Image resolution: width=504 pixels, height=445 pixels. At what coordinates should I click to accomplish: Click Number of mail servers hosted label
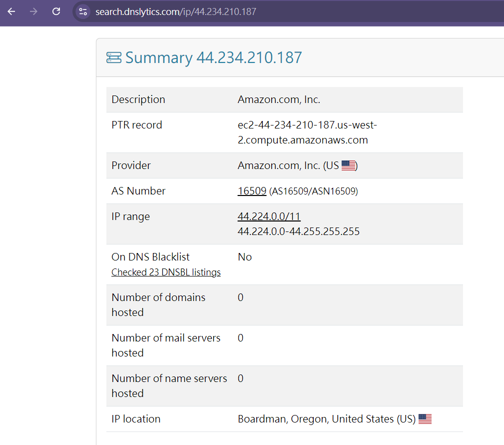[x=166, y=345]
